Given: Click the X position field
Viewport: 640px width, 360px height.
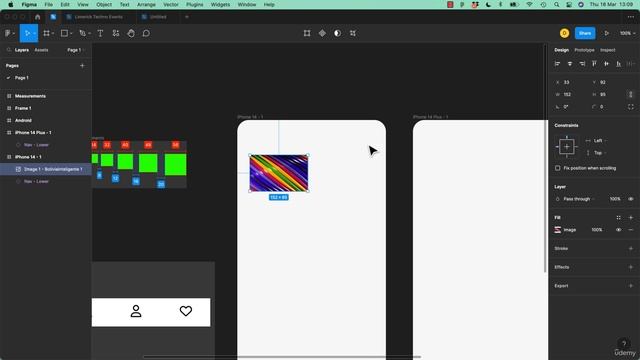Looking at the screenshot, I should tap(571, 82).
